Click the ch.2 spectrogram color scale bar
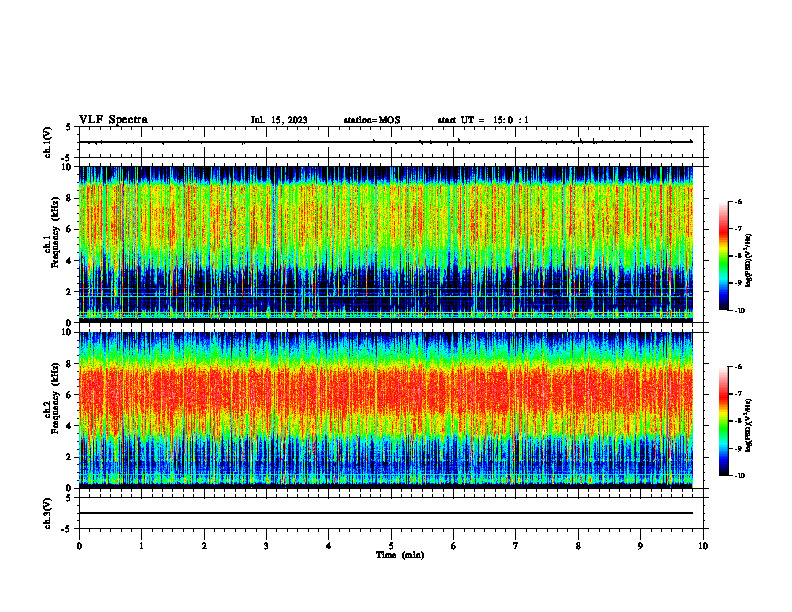 [x=723, y=421]
